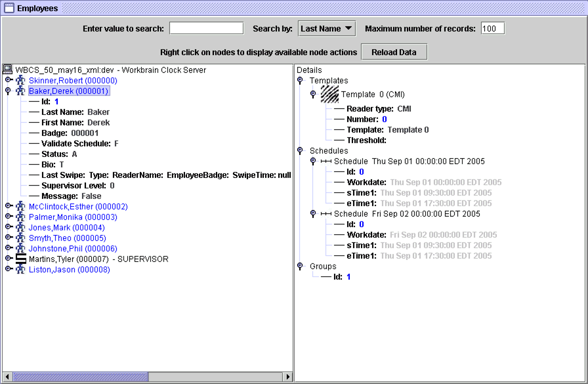The image size is (588, 384).
Task: Click the striped Template 0 (CMI) icon
Action: (329, 95)
